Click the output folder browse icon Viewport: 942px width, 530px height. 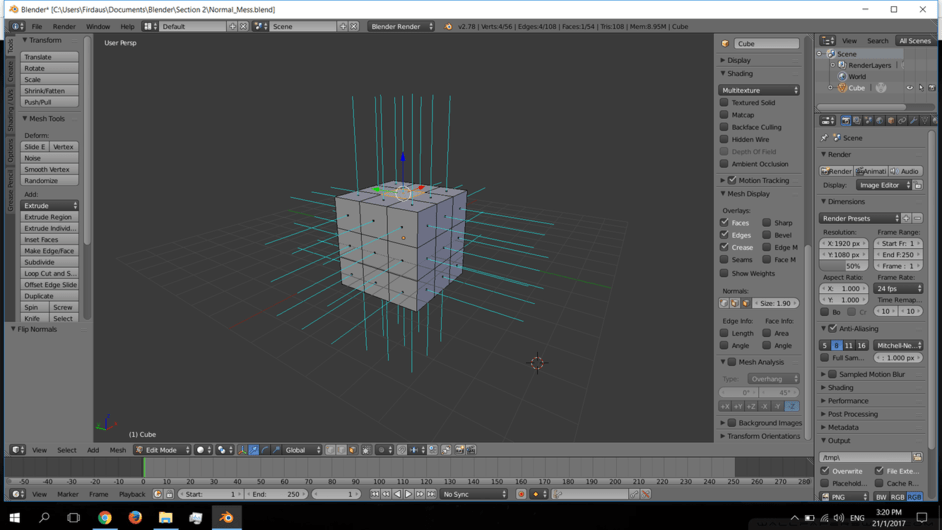click(x=918, y=457)
